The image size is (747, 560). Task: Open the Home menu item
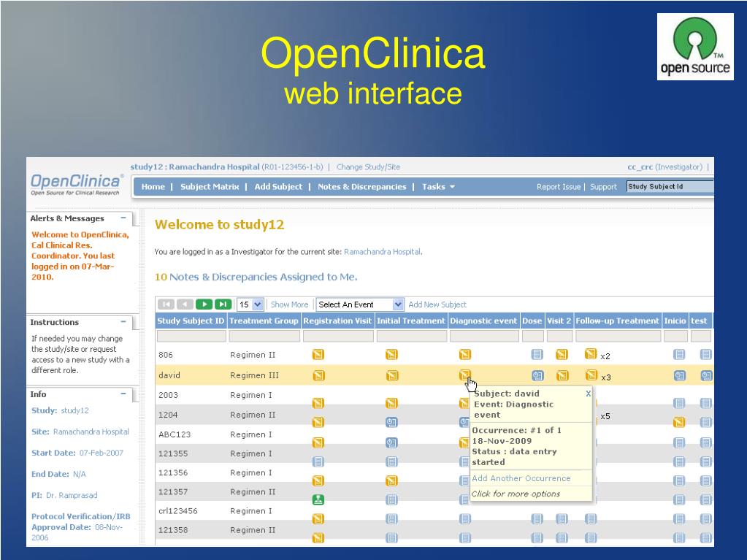click(153, 187)
